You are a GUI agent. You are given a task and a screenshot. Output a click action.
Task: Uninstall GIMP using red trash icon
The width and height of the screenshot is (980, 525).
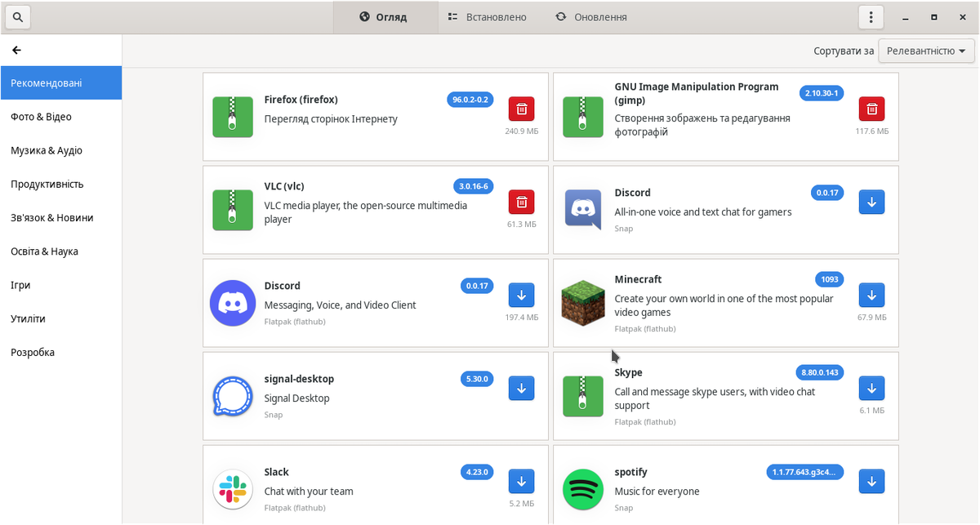click(871, 109)
